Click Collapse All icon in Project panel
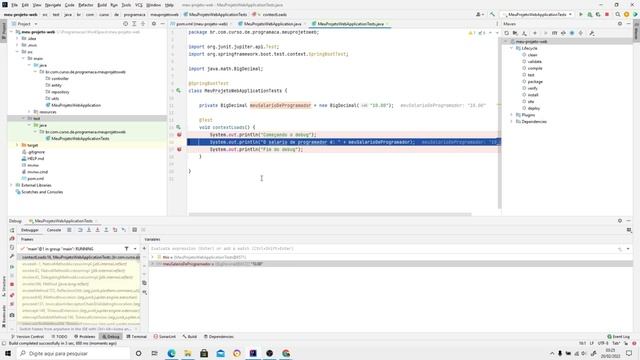 tap(143, 24)
